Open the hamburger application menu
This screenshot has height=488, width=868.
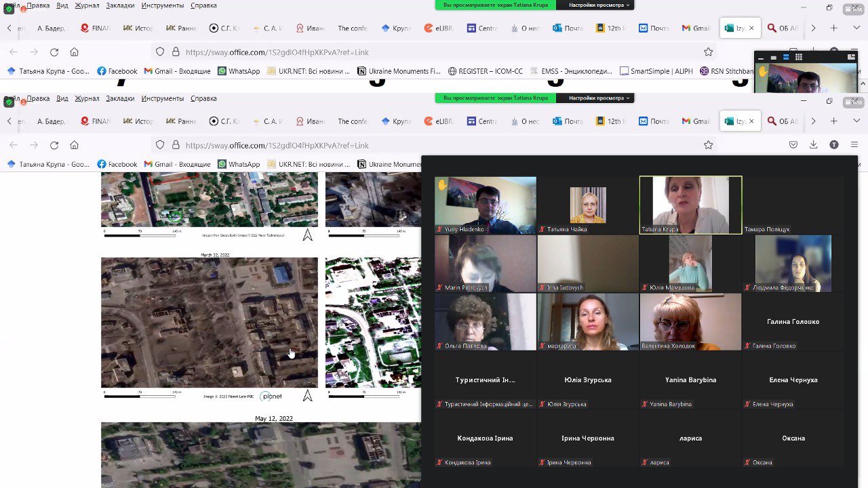pos(854,145)
